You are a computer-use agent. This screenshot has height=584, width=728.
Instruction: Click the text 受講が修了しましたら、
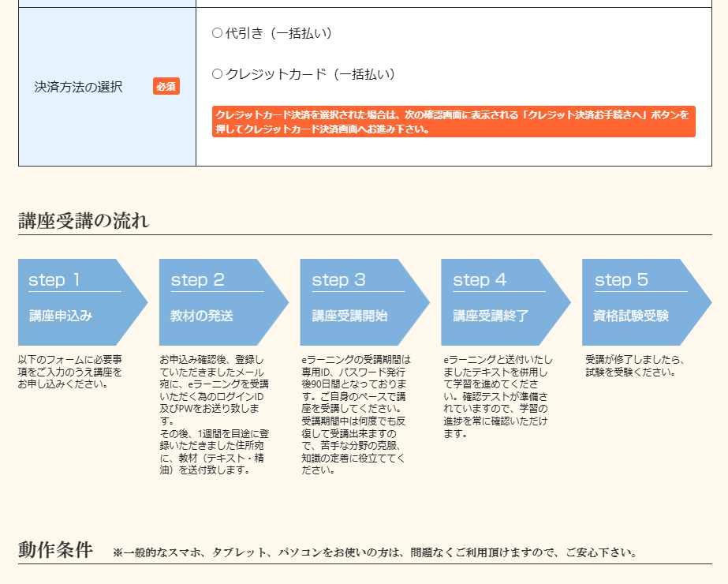tap(635, 360)
